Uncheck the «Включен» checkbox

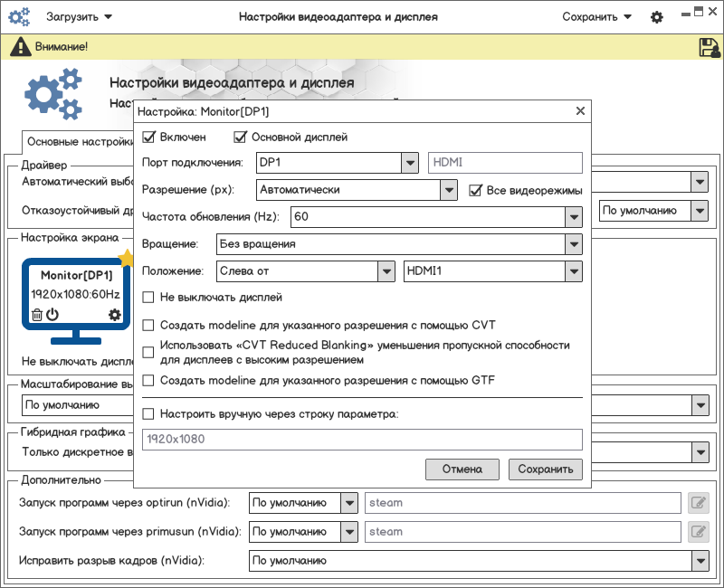coord(149,138)
